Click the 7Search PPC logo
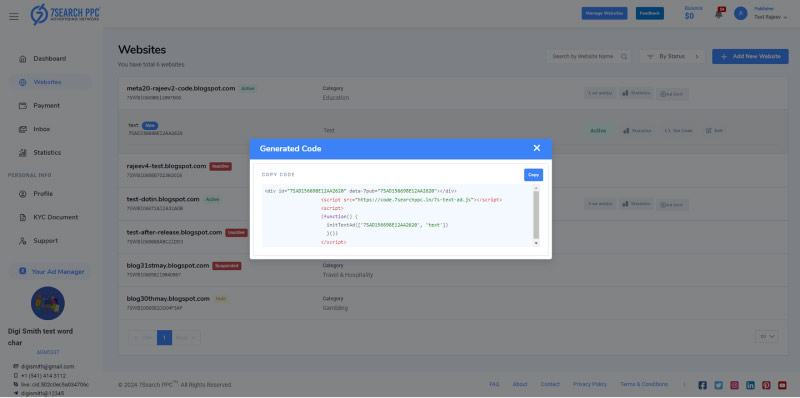This screenshot has height=398, width=800. (64, 14)
